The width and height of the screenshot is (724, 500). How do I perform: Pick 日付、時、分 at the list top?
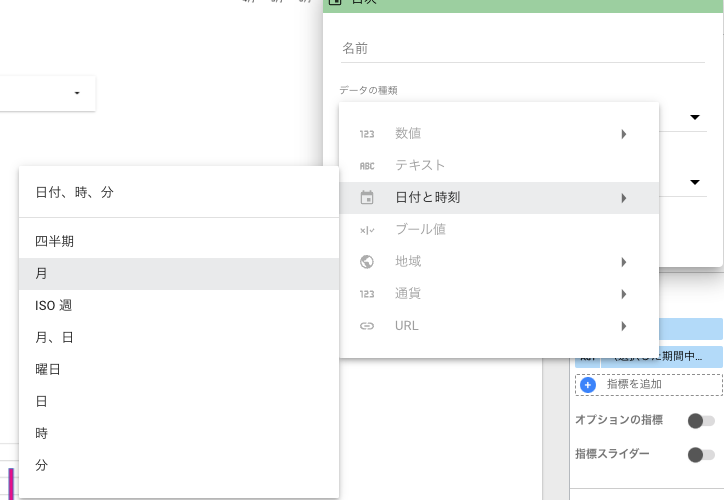[x=179, y=193]
